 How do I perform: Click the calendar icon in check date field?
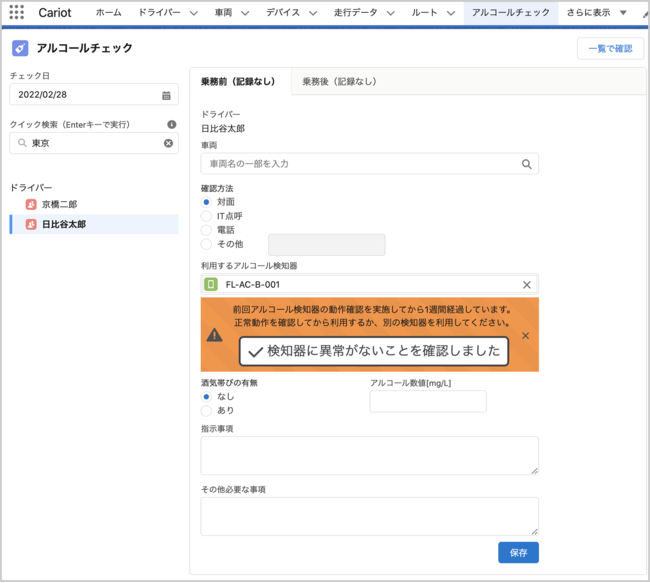click(166, 95)
